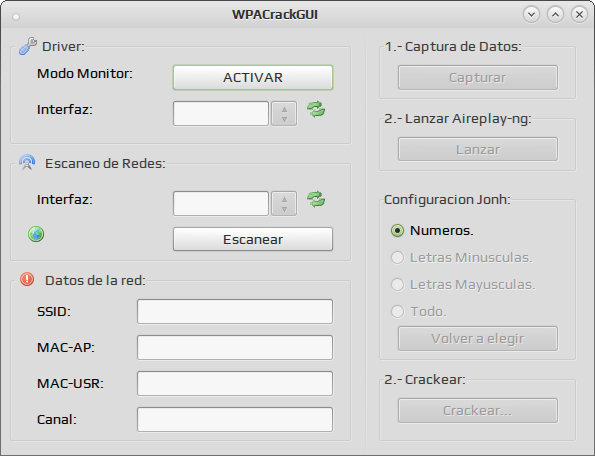Focus the MAC-USR input field
595x456 pixels.
tap(235, 383)
